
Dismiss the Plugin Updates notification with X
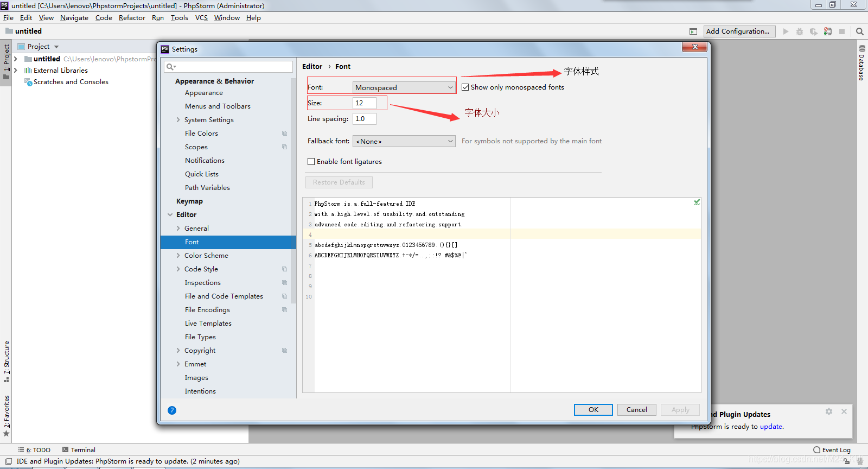point(844,411)
